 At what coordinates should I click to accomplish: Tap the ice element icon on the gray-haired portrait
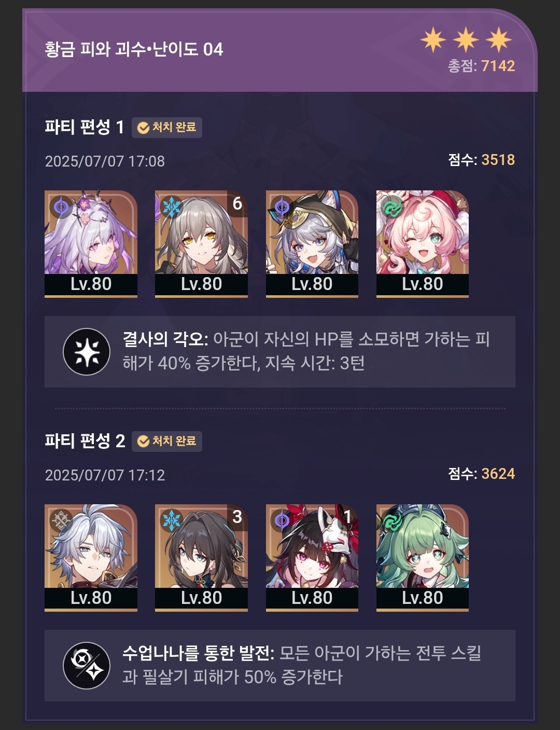(172, 208)
